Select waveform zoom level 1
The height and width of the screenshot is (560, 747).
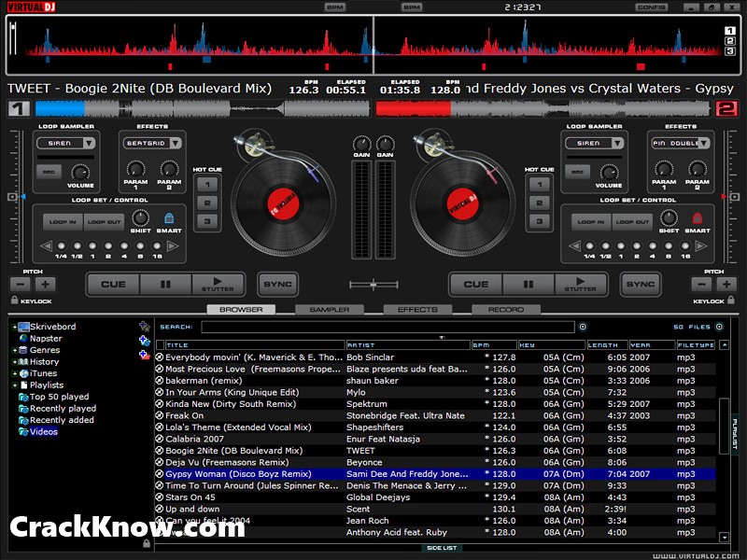(730, 31)
